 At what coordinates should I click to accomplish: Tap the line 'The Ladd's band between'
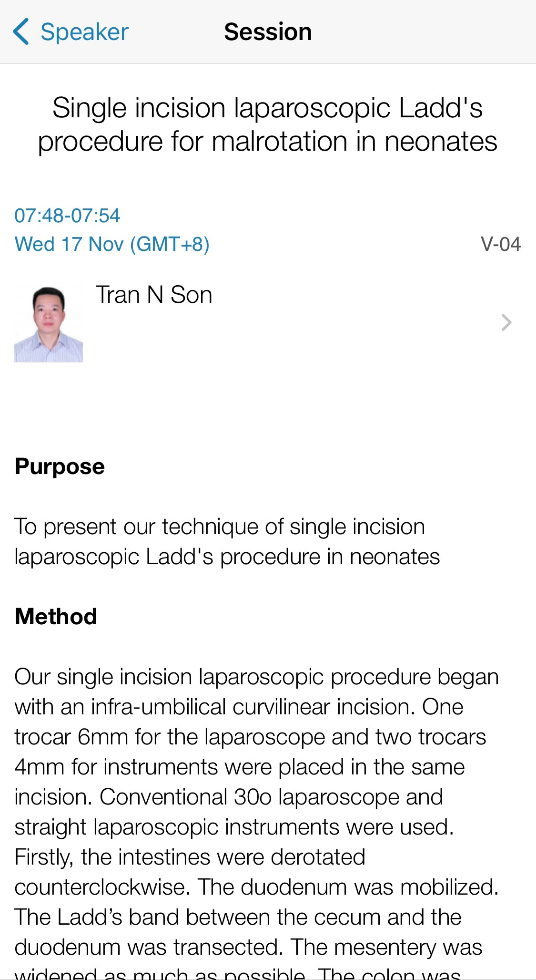coord(238,918)
